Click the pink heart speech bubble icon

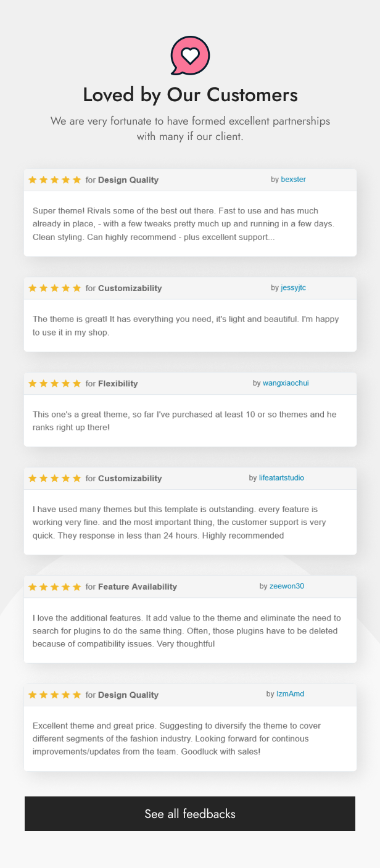[x=189, y=56]
